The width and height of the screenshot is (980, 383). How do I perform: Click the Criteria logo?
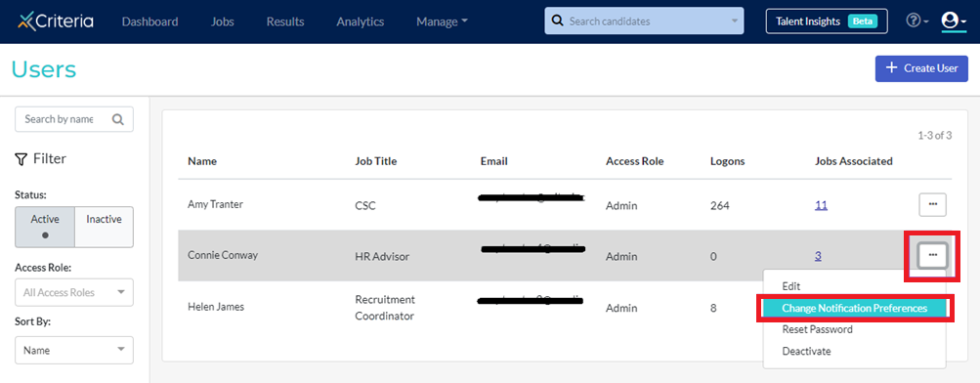[56, 21]
